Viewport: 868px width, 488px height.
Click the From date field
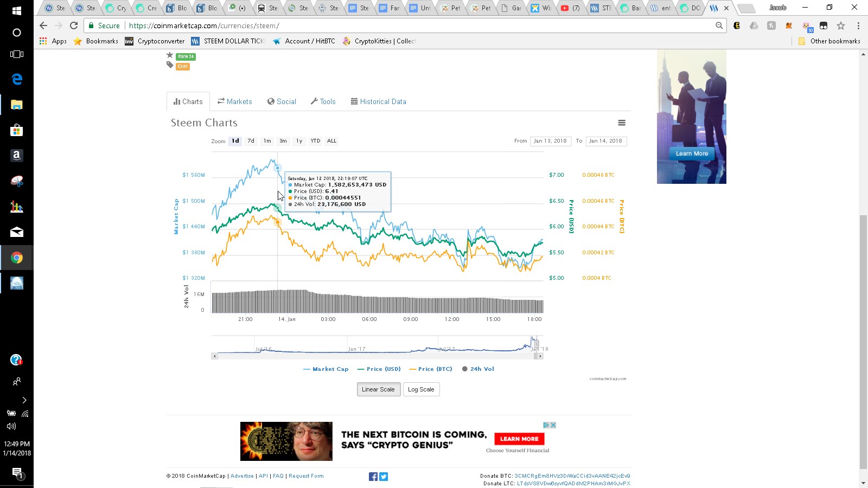pos(550,141)
